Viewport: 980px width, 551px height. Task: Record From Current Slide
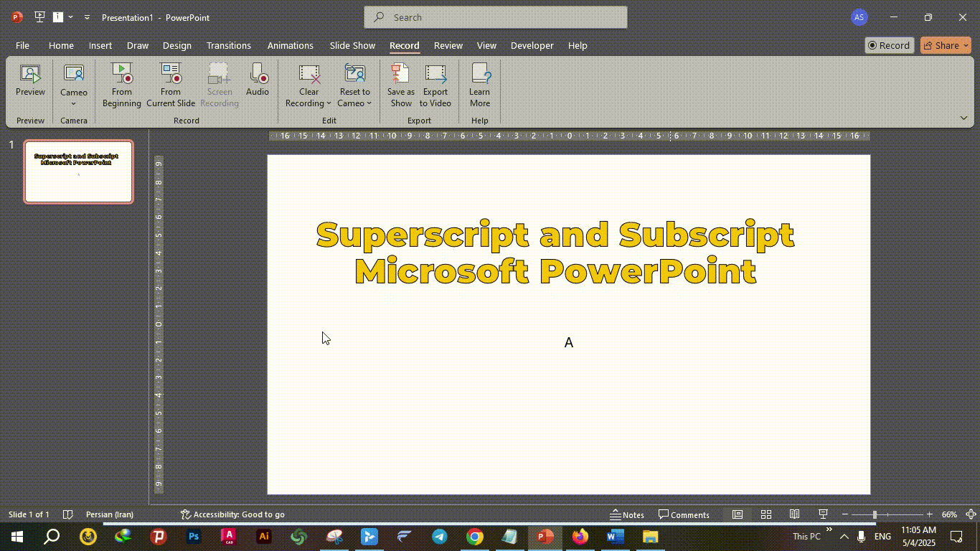(171, 74)
